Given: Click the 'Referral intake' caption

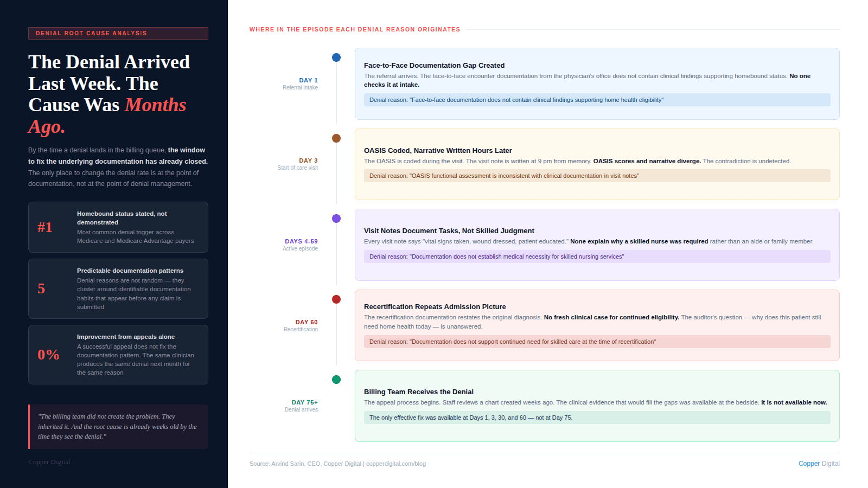Looking at the screenshot, I should 300,87.
